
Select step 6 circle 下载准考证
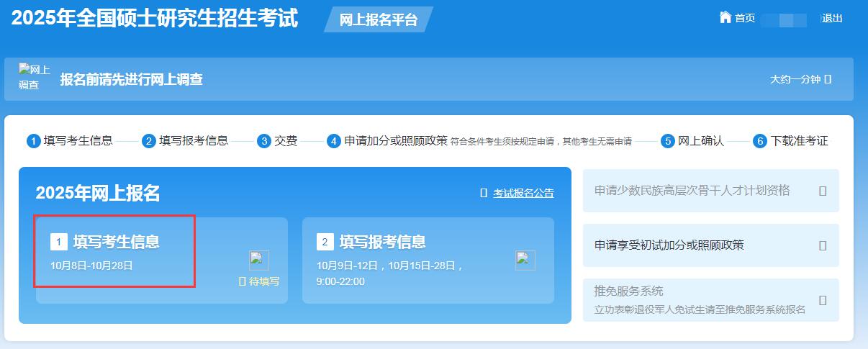[x=760, y=141]
